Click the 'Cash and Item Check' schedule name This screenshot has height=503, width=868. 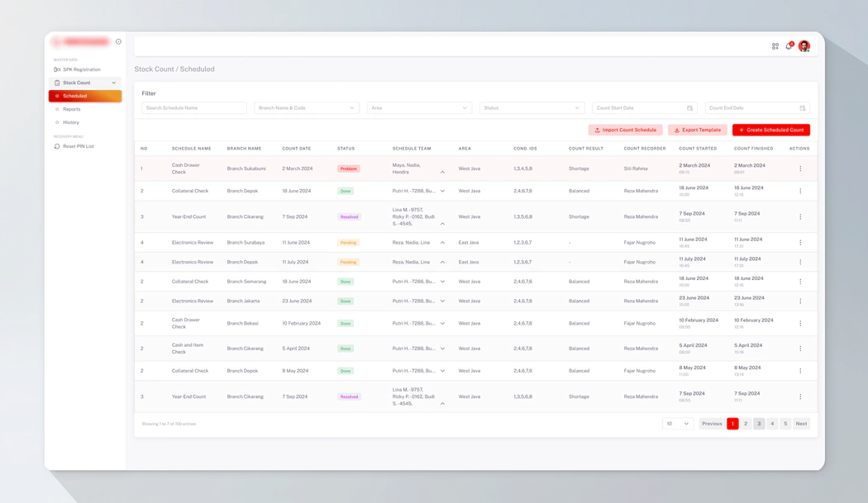click(x=188, y=348)
